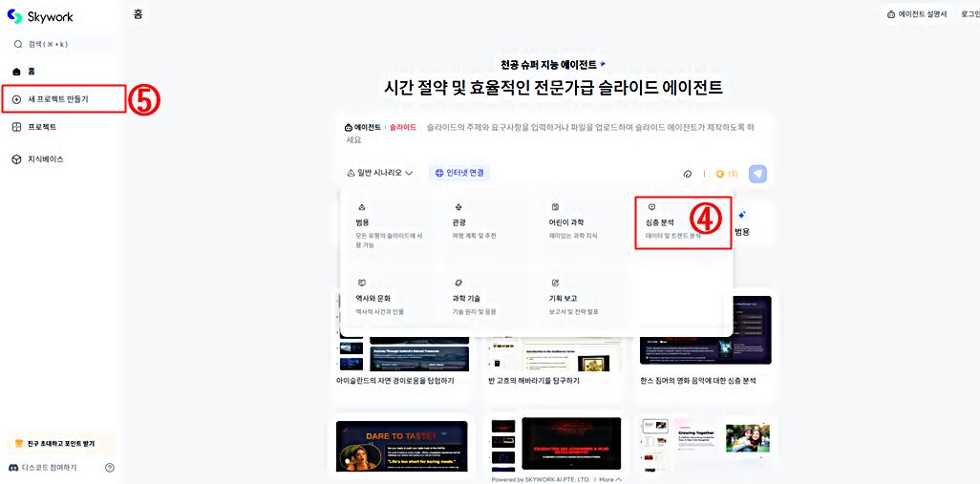Toggle 인터넷 연결 option

459,173
